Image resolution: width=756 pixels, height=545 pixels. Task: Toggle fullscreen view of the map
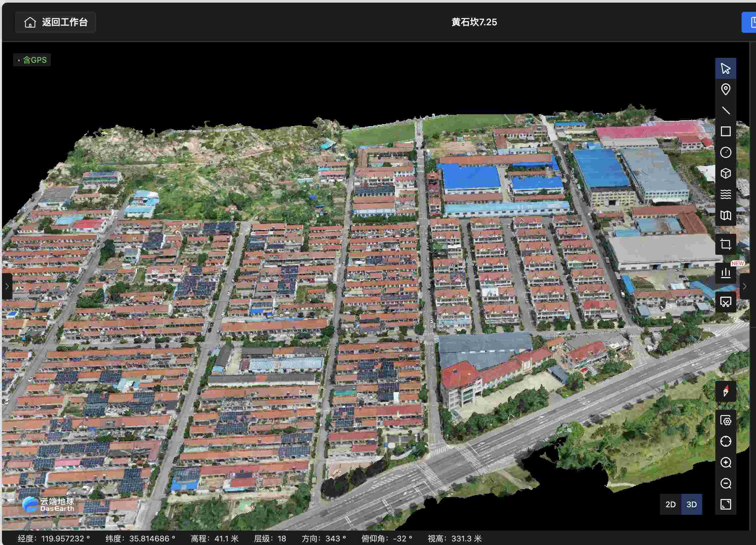point(725,504)
